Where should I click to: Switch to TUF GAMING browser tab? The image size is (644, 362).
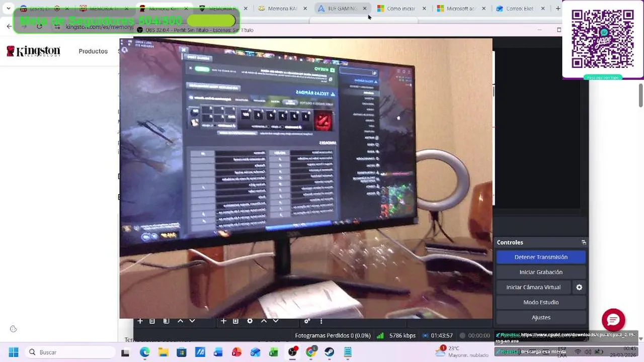pyautogui.click(x=343, y=9)
